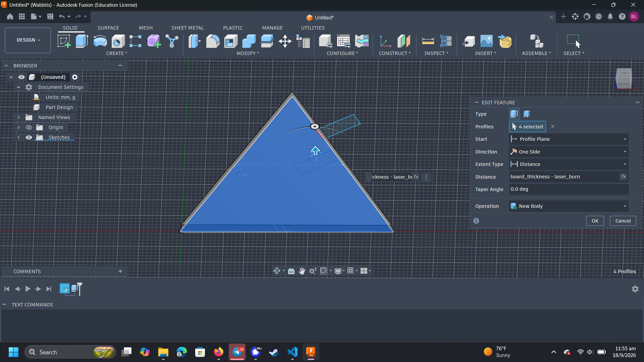Activate the Unsaved component radio button

(x=75, y=77)
